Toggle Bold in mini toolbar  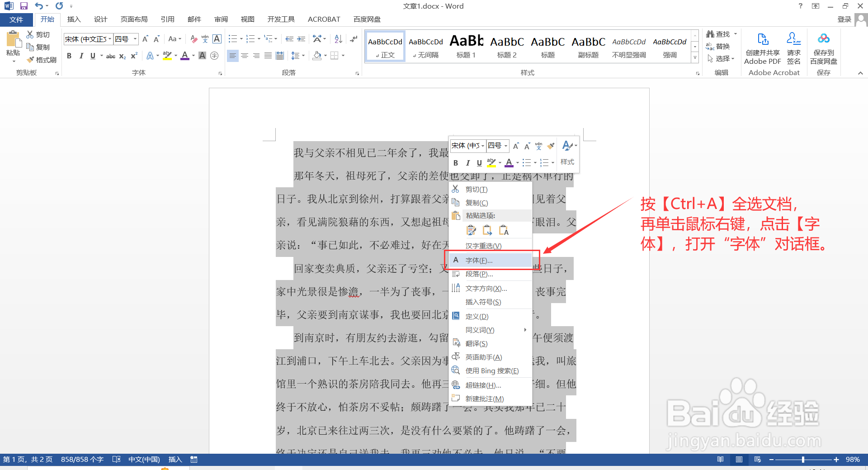[x=456, y=163]
